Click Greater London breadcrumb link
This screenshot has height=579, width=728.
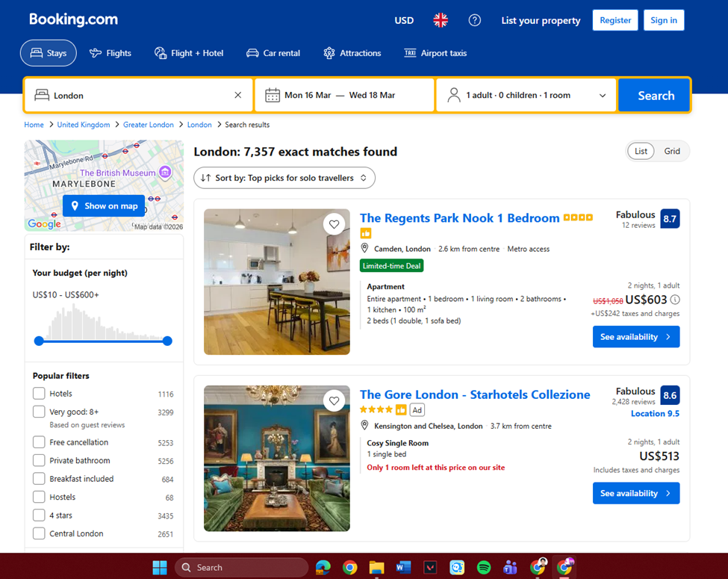[148, 125]
